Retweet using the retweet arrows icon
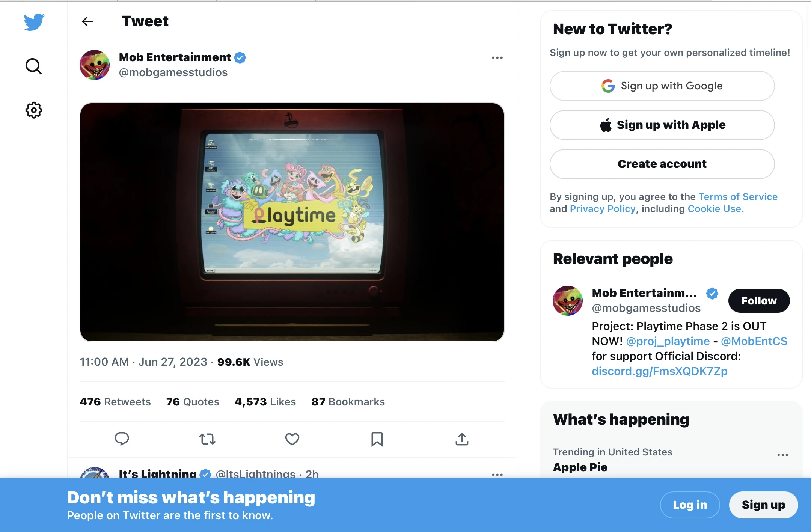811x532 pixels. pos(207,439)
